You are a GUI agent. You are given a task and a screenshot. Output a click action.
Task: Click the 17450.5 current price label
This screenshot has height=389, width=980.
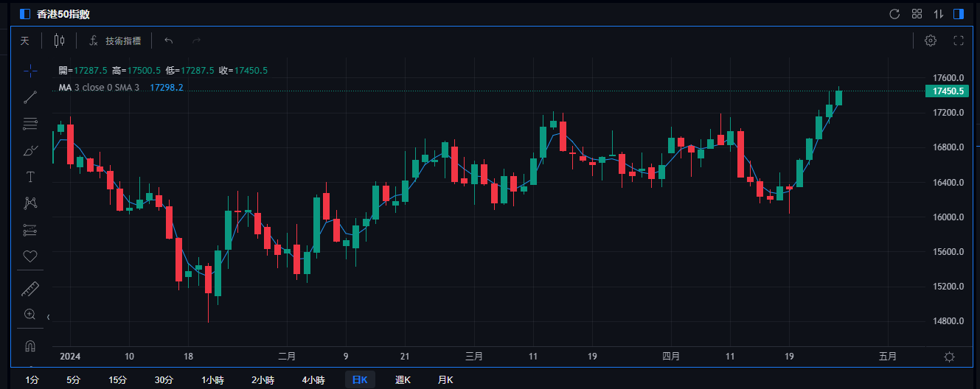point(948,91)
